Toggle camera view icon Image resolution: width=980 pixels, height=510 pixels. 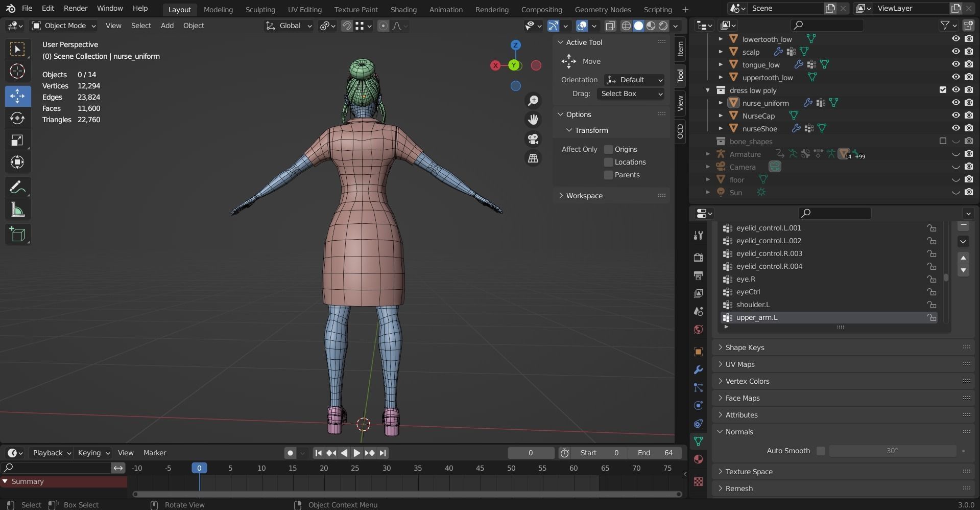pyautogui.click(x=533, y=139)
